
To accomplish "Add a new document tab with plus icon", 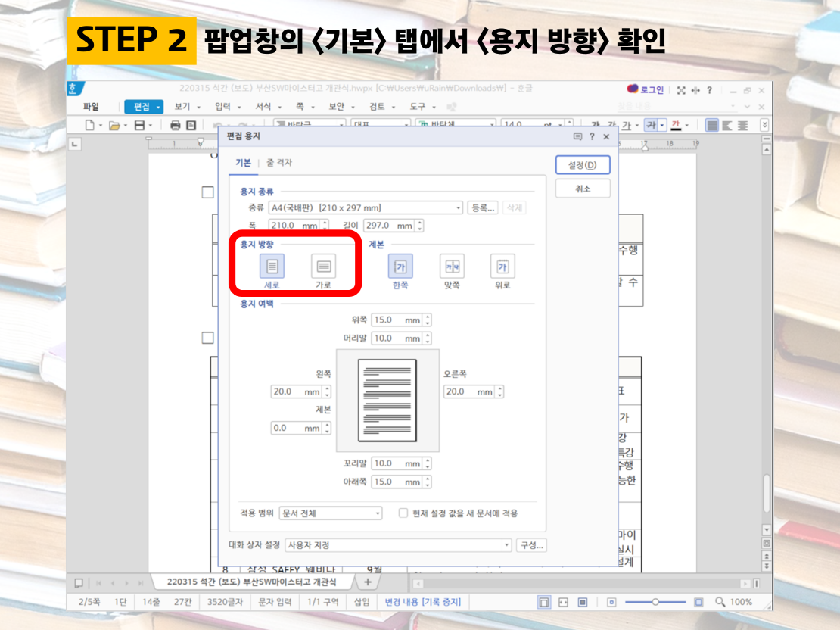I will click(368, 582).
